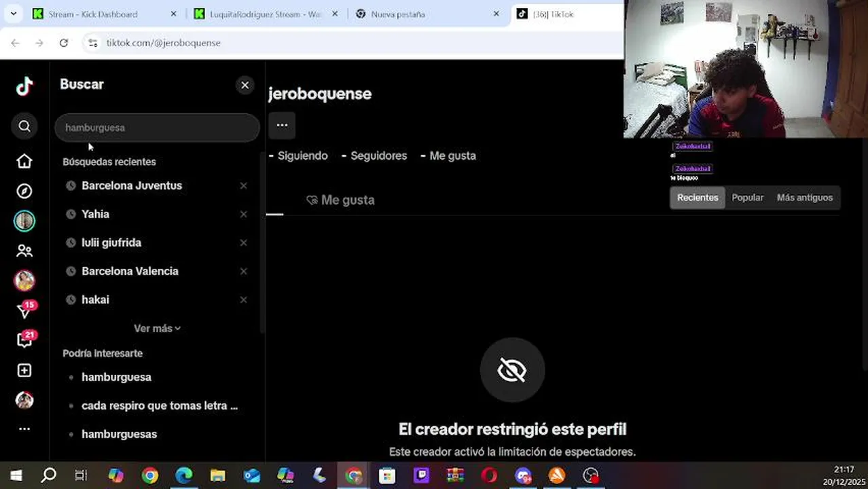Open the More three-dots sidebar menu
Viewport: 868px width, 489px height.
pyautogui.click(x=24, y=429)
